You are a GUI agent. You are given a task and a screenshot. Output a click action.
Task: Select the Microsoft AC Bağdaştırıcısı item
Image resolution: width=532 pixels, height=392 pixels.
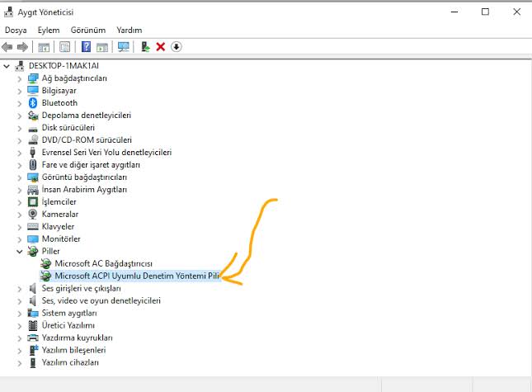pos(103,263)
